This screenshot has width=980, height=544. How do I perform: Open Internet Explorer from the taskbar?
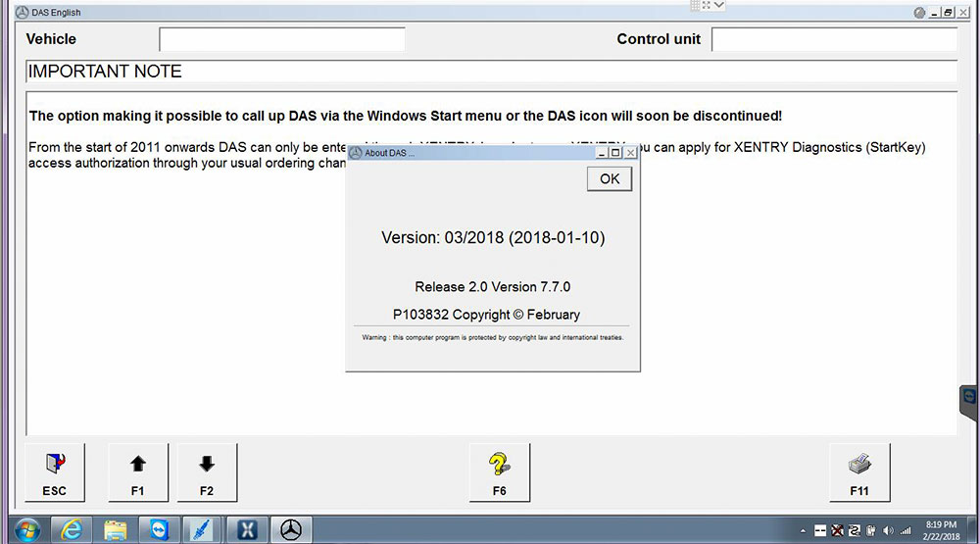(x=72, y=530)
